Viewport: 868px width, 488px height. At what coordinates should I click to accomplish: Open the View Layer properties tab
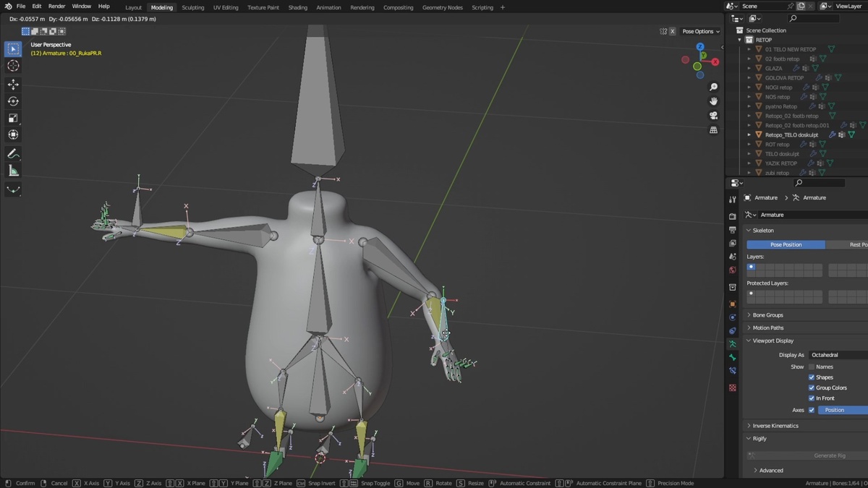pos(733,244)
